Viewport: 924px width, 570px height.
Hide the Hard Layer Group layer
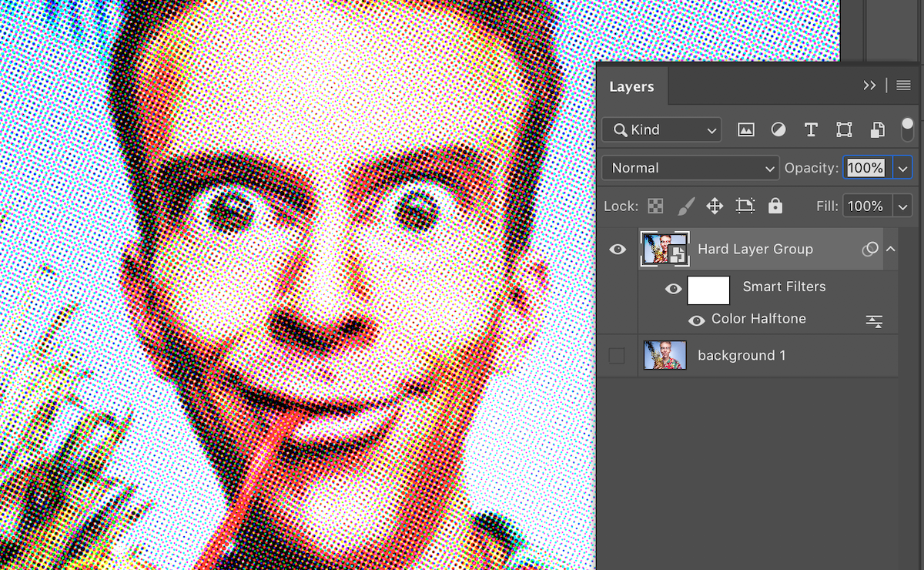[618, 249]
